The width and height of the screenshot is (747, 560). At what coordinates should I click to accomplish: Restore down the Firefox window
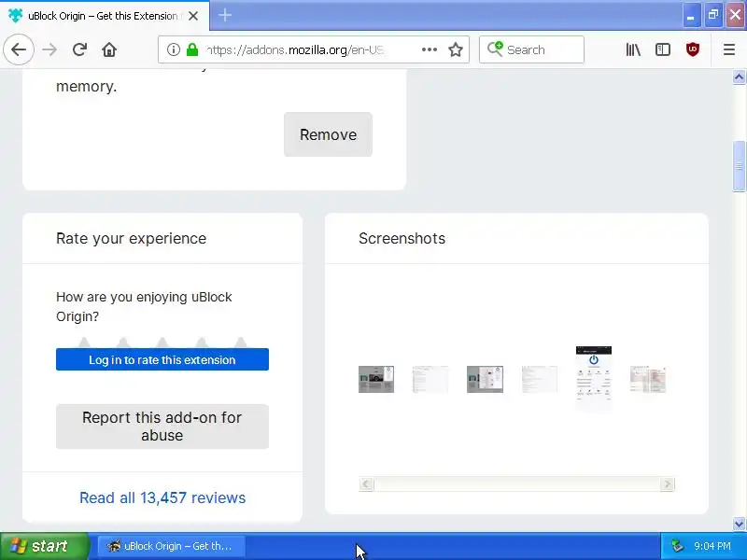coord(713,16)
